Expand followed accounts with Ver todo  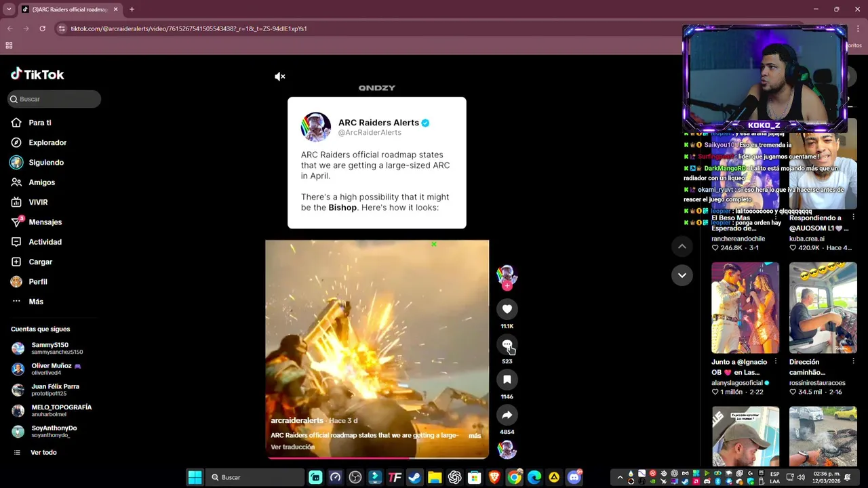[x=43, y=452]
